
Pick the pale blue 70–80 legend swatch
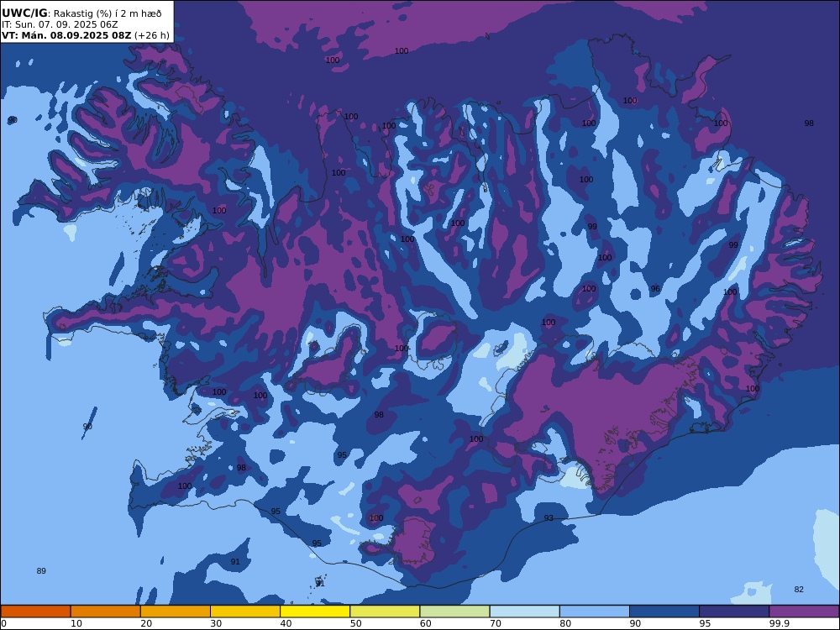(525, 612)
